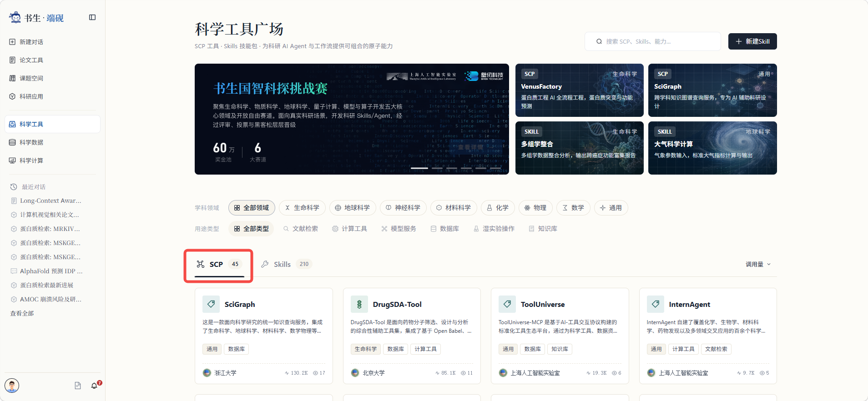The image size is (868, 401).
Task: Select the 全部类型 usage filter
Action: [x=251, y=229]
